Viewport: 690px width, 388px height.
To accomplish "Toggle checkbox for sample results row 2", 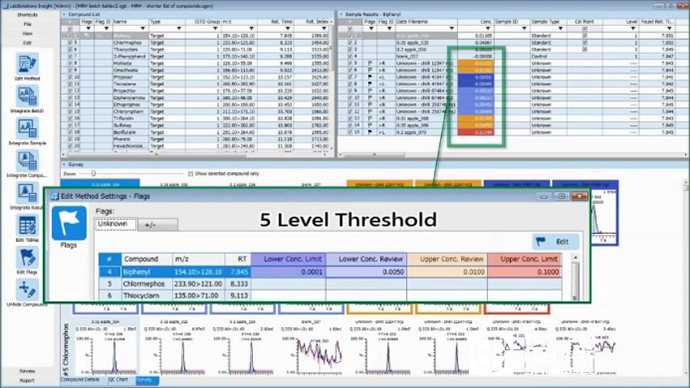I will click(350, 43).
